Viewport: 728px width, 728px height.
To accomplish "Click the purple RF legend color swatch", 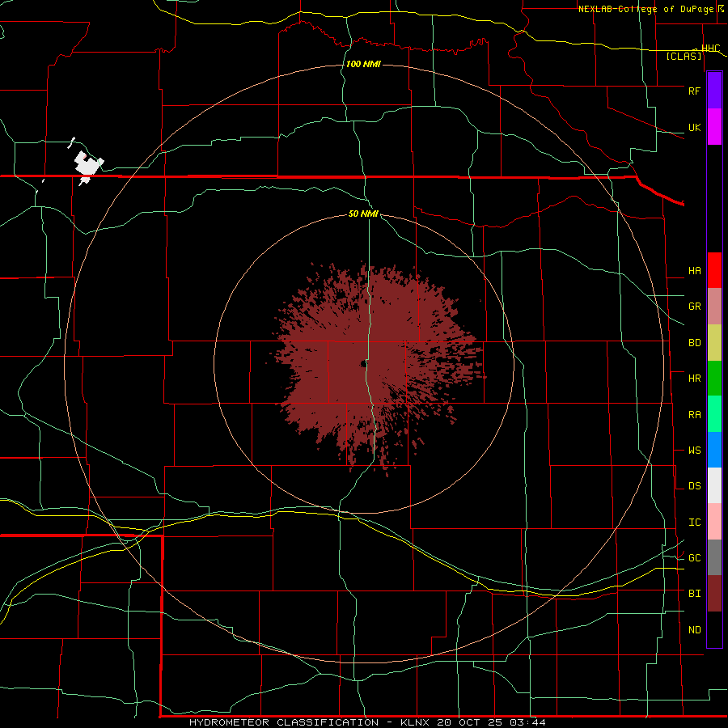I will click(x=714, y=91).
